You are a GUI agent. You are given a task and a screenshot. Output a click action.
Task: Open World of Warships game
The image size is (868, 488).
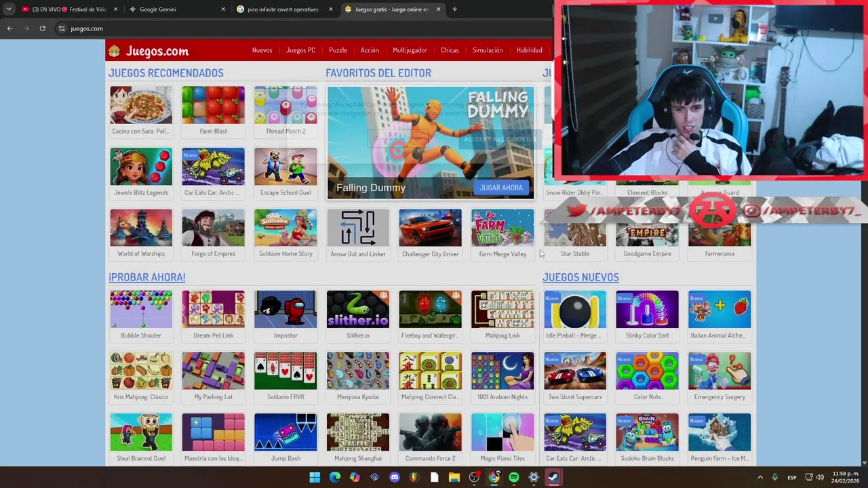pyautogui.click(x=141, y=234)
